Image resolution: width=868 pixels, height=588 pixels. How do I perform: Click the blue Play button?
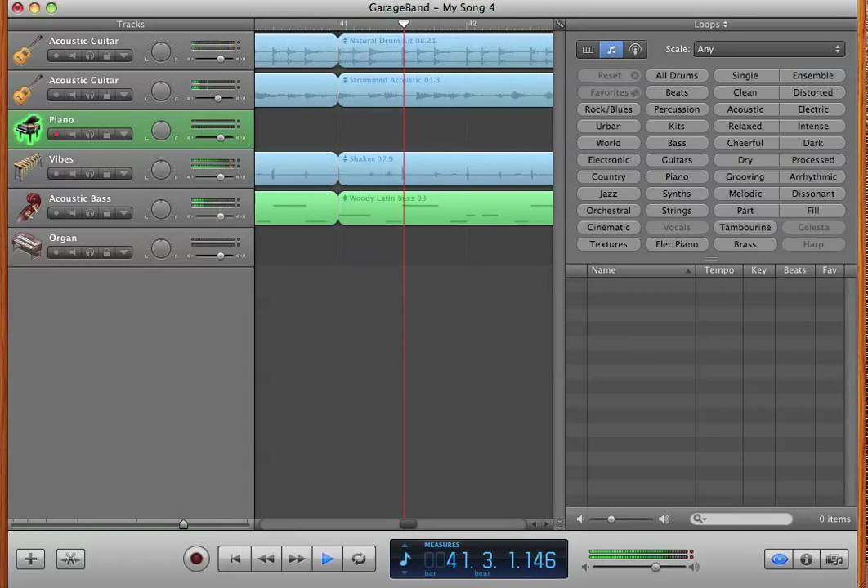327,559
